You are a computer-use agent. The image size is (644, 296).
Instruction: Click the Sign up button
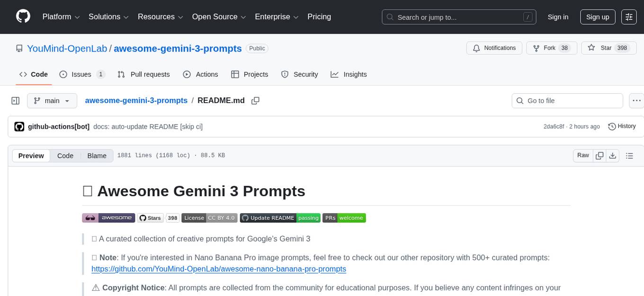[597, 17]
